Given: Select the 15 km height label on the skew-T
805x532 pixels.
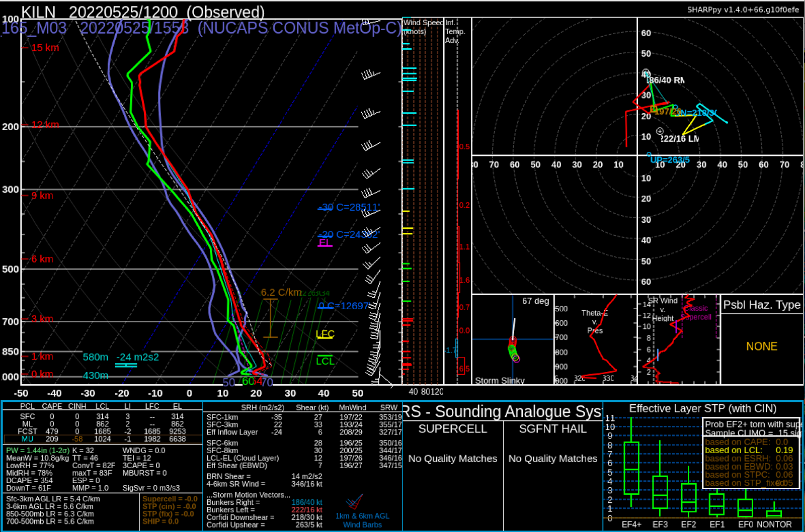Looking at the screenshot, I should point(45,48).
